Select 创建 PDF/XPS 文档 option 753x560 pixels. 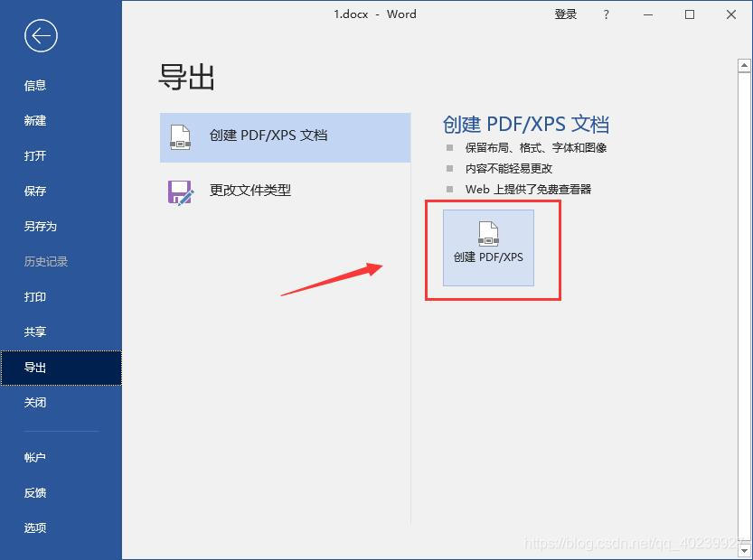(286, 137)
